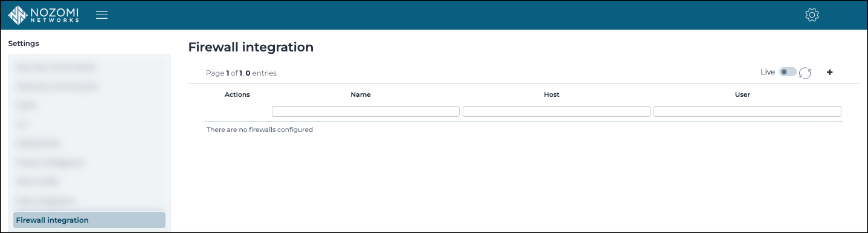
Task: Click the Firewall integration page heading
Action: [x=251, y=47]
